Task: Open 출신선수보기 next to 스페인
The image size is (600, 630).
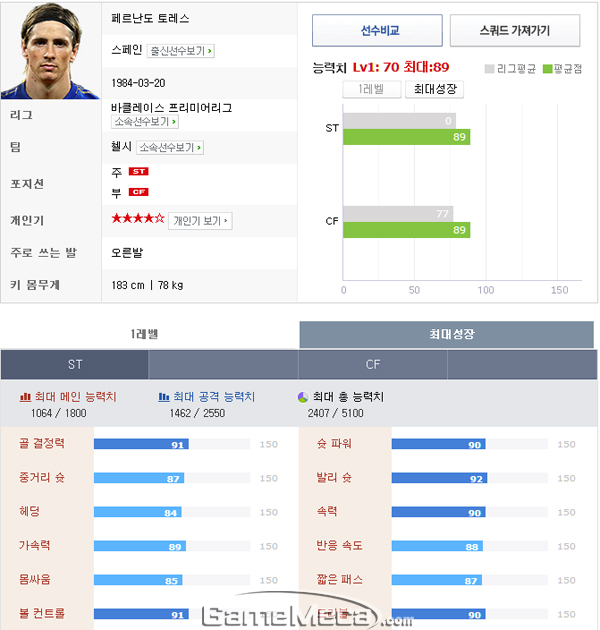Action: click(180, 51)
